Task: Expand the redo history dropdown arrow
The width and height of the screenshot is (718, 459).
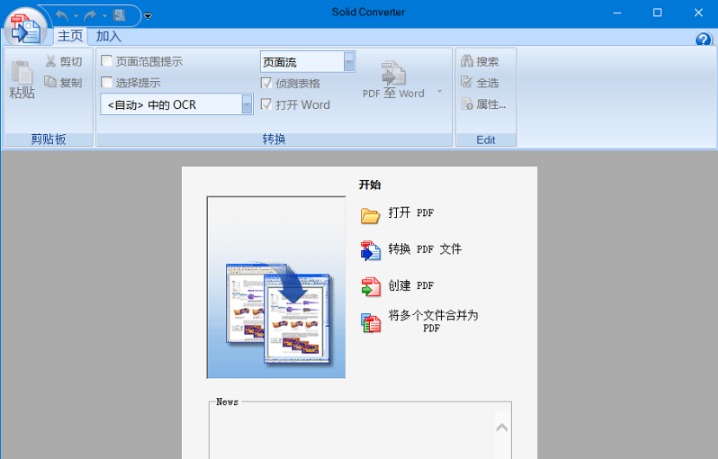Action: point(104,16)
